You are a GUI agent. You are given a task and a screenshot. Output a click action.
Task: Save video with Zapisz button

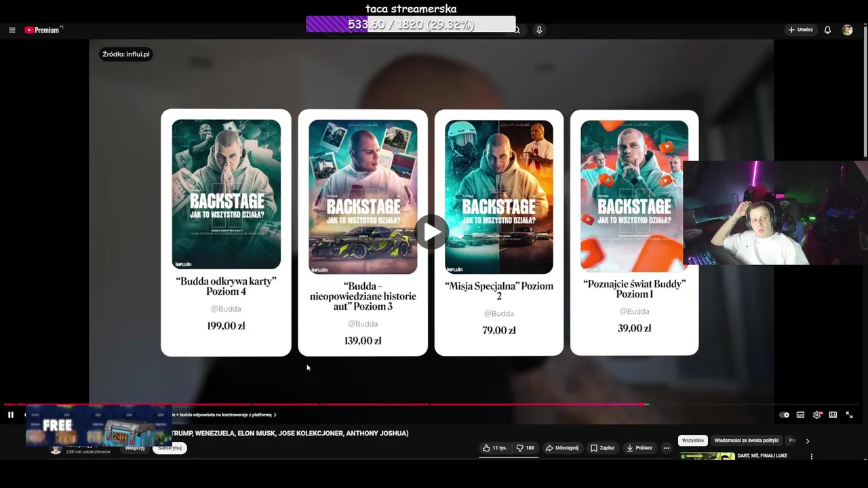point(602,448)
